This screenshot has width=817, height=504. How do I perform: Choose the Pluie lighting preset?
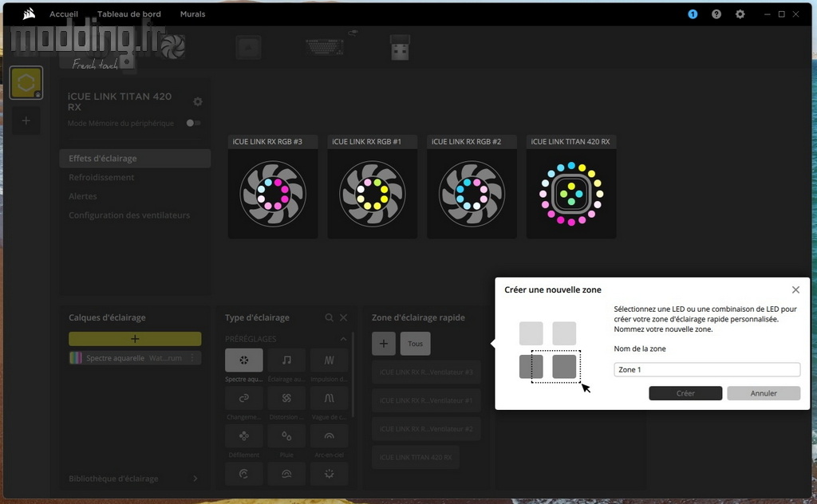[x=286, y=436]
